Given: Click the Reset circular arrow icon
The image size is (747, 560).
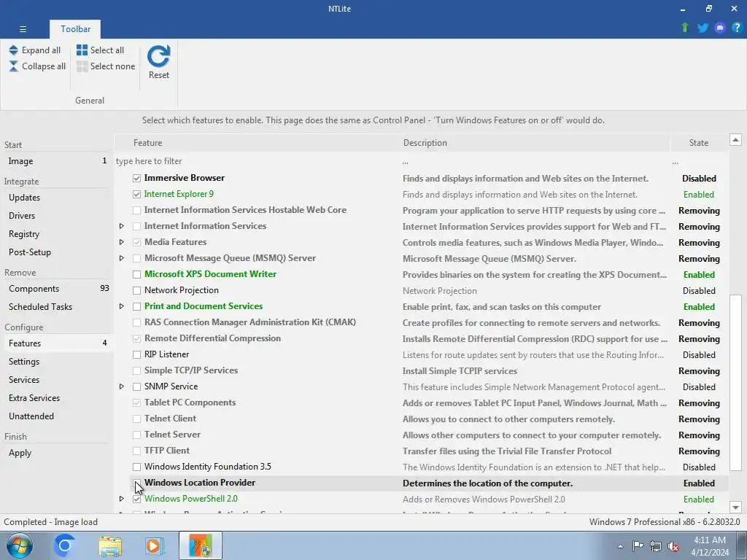Looking at the screenshot, I should 158,57.
